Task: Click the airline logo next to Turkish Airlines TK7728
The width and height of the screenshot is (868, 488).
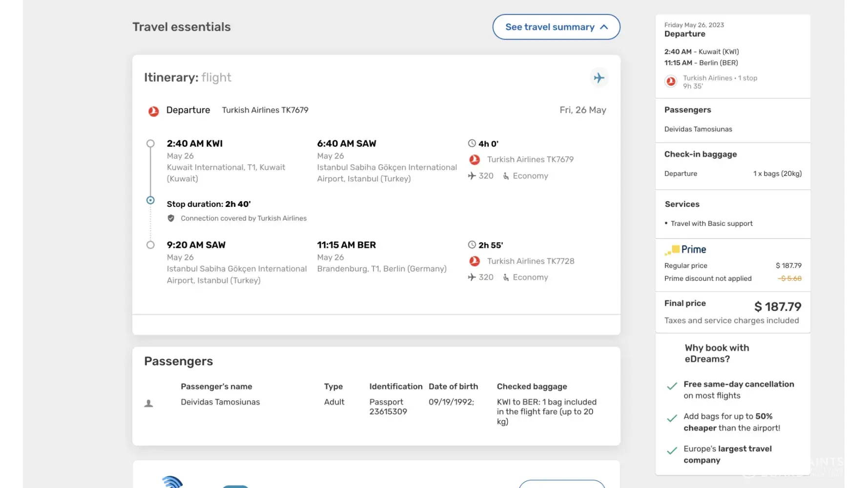Action: (474, 261)
